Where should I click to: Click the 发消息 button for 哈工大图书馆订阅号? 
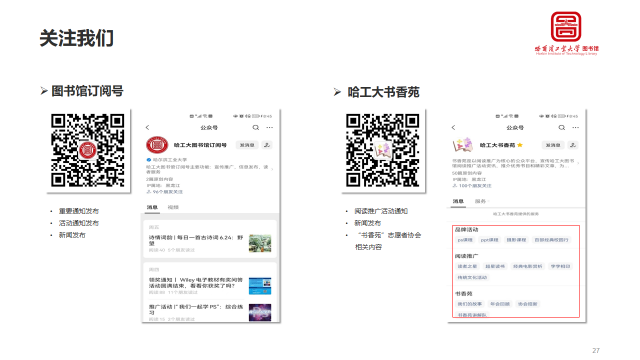point(247,145)
